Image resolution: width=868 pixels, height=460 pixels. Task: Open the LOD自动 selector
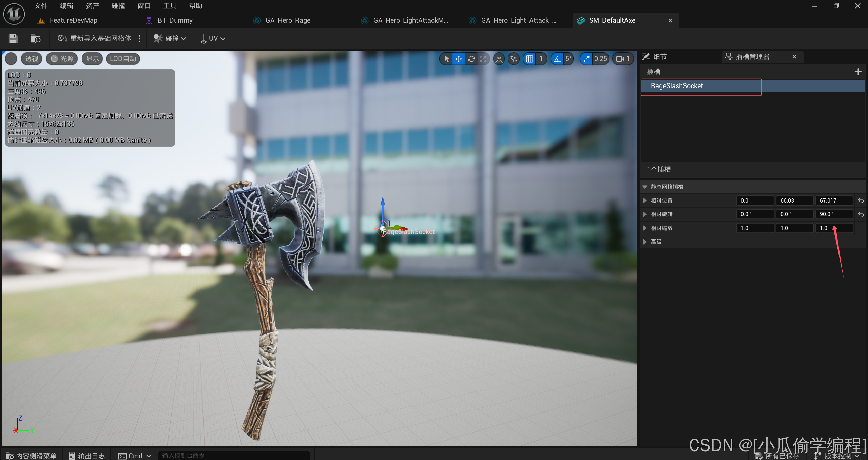point(123,59)
